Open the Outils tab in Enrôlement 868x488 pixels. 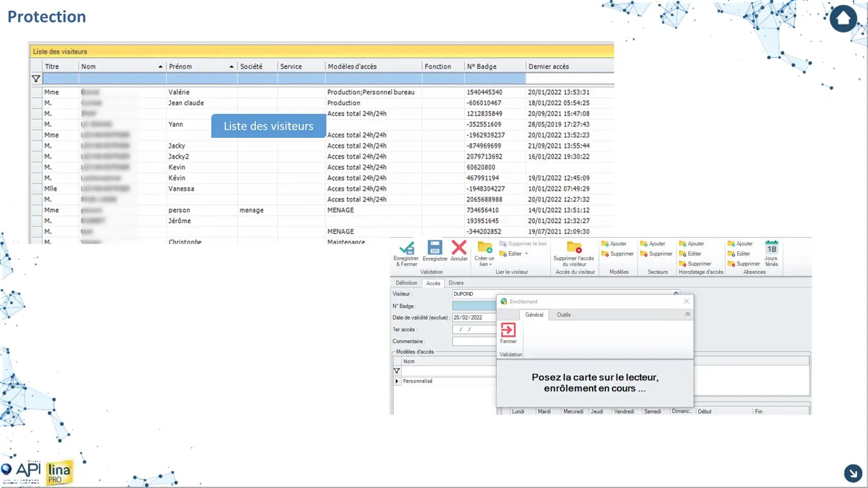point(564,315)
